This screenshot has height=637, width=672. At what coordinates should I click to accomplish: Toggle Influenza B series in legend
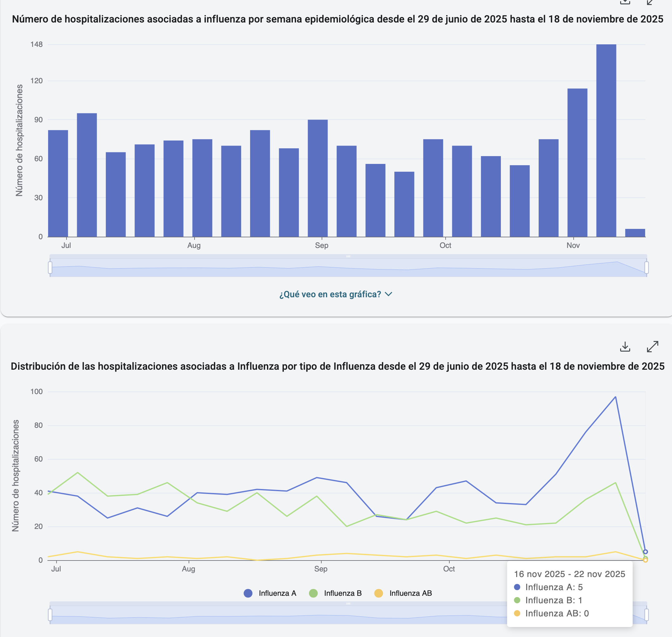(342, 593)
